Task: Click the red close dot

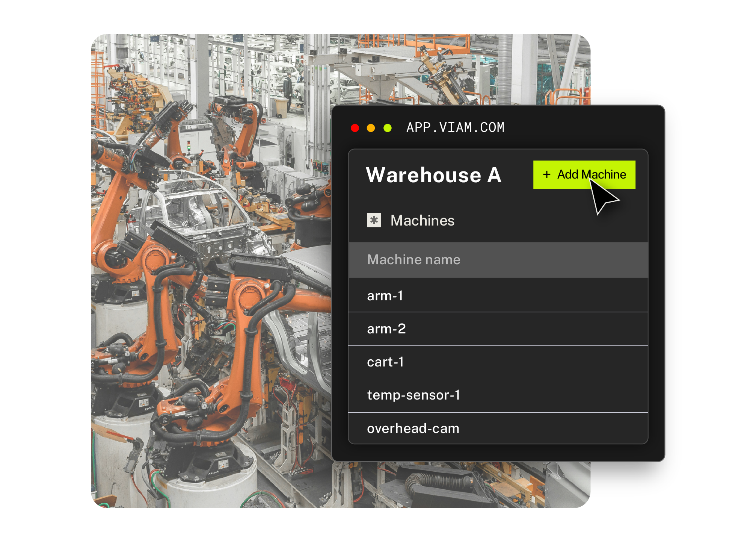Action: pyautogui.click(x=355, y=128)
